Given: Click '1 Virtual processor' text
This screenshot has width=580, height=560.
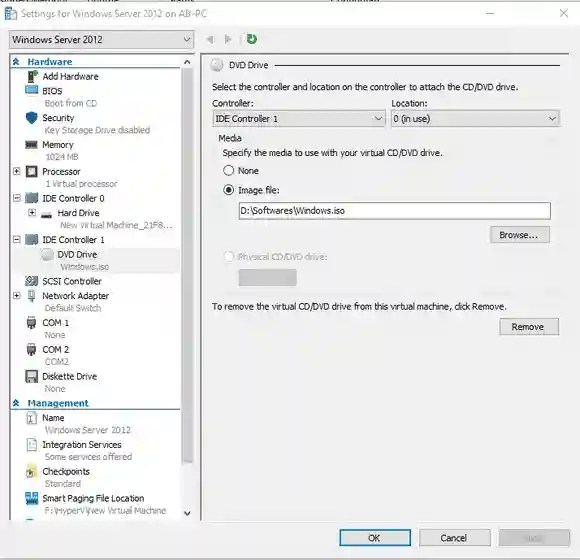Looking at the screenshot, I should (81, 184).
